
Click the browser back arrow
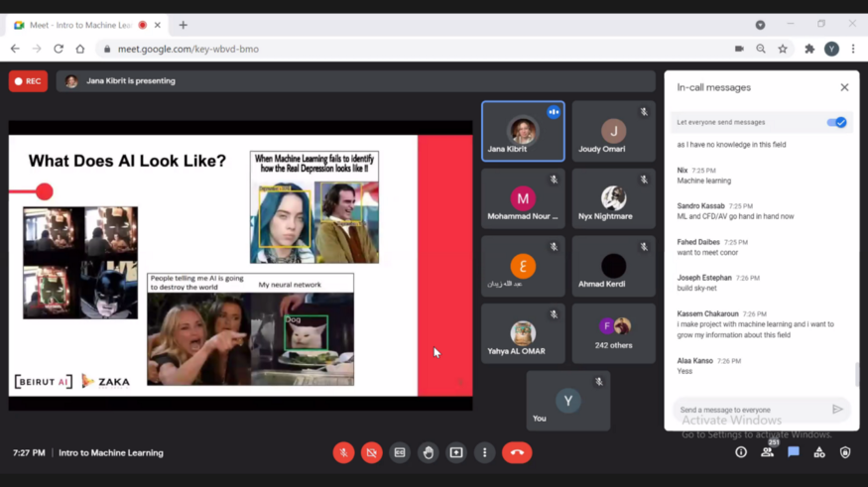pos(15,49)
